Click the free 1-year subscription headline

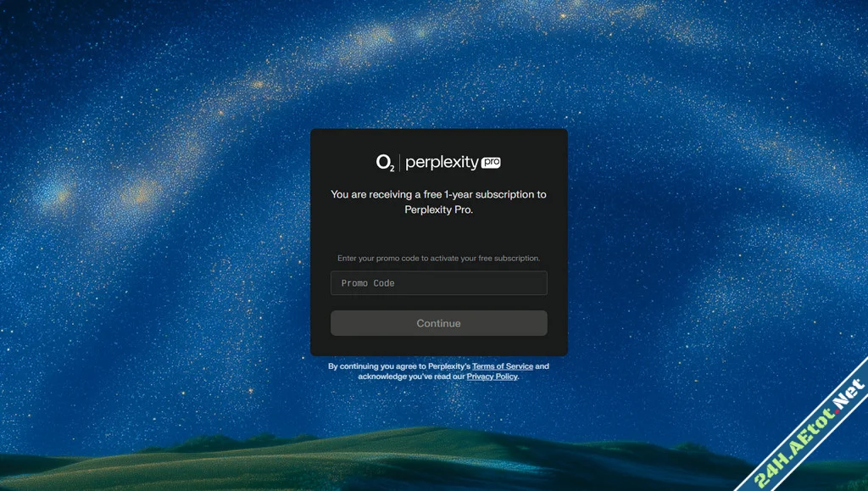tap(438, 202)
